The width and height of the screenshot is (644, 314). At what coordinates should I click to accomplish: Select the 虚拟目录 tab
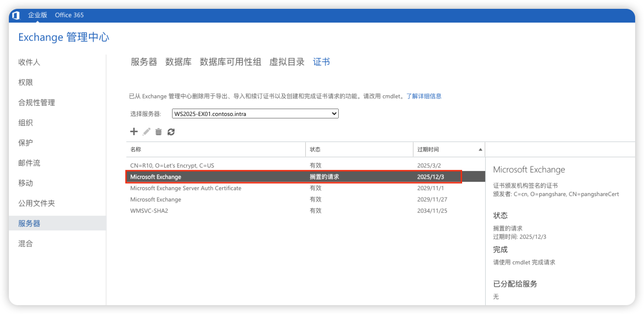pyautogui.click(x=287, y=62)
